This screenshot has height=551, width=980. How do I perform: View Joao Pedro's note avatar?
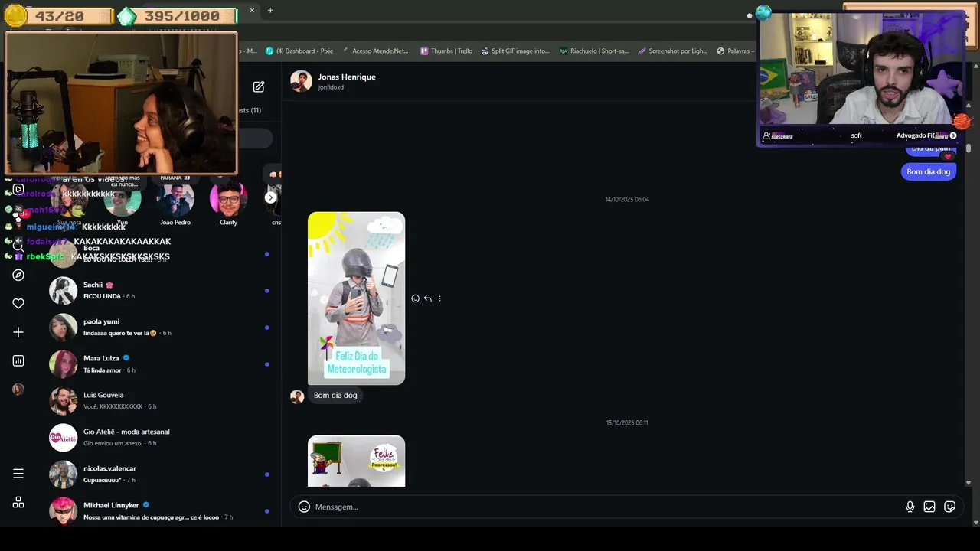(x=175, y=199)
